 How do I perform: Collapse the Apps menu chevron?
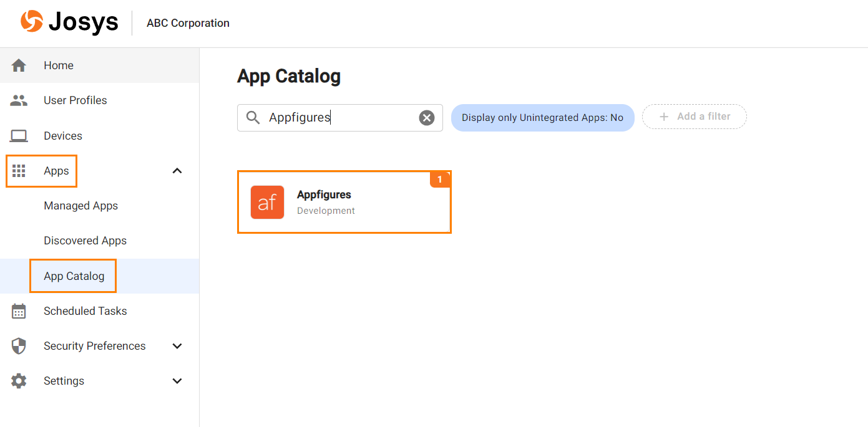tap(177, 171)
